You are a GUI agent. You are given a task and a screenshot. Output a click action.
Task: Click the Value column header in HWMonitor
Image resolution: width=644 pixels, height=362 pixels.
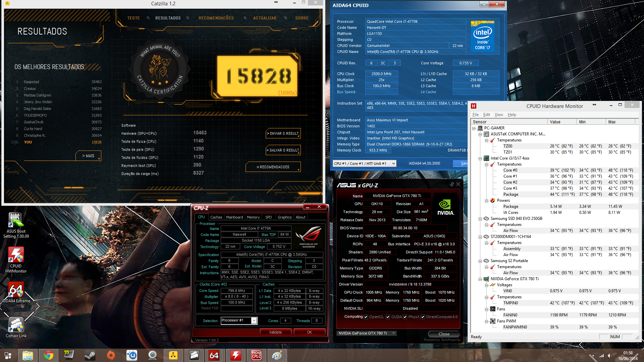(x=562, y=122)
